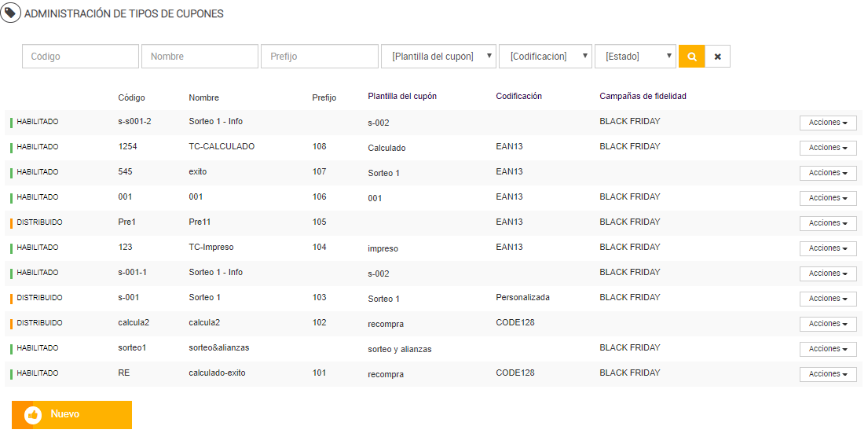Open Acciones menu for calcula2 row
Screen dimensions: 868x437
click(x=828, y=324)
